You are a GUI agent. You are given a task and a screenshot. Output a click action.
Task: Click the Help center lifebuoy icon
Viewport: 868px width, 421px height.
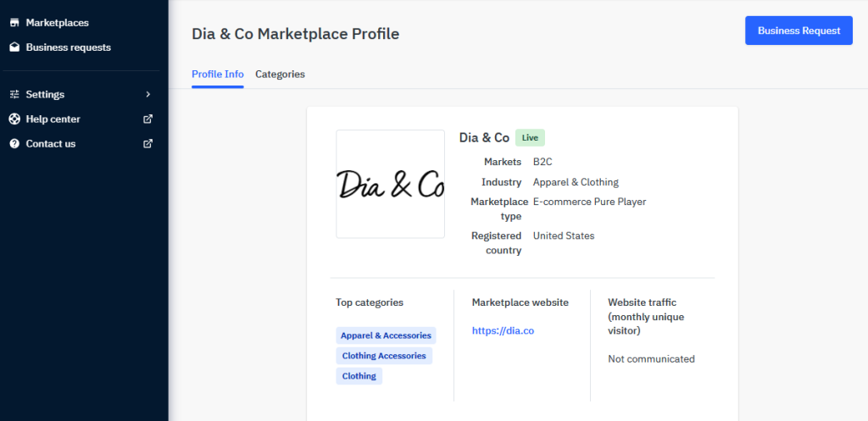click(14, 119)
